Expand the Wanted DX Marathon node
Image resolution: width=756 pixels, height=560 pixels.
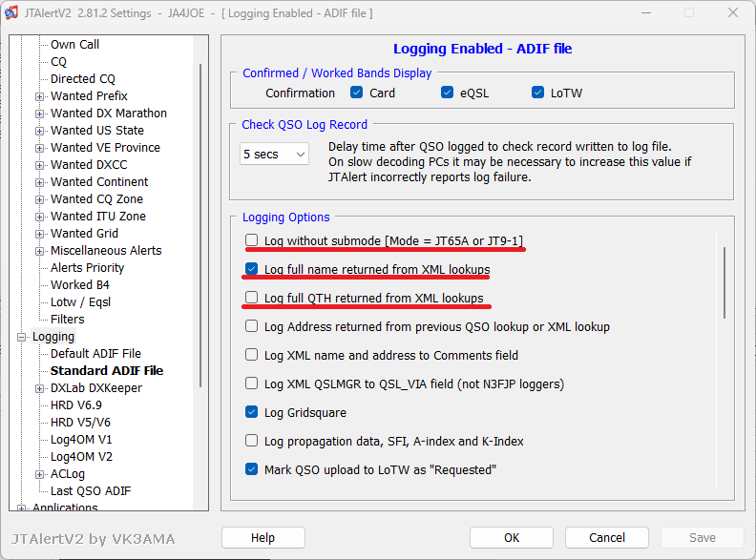[40, 114]
